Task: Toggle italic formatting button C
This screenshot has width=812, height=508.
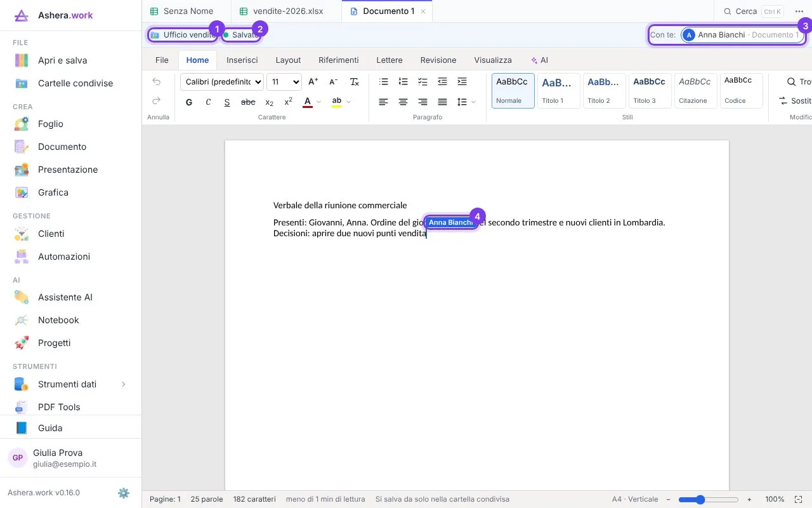Action: (208, 102)
